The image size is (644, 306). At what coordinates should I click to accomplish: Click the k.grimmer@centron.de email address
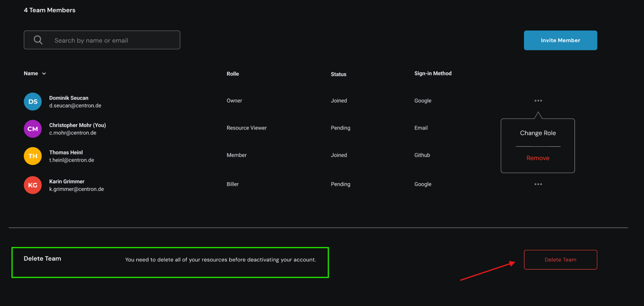[x=76, y=189]
